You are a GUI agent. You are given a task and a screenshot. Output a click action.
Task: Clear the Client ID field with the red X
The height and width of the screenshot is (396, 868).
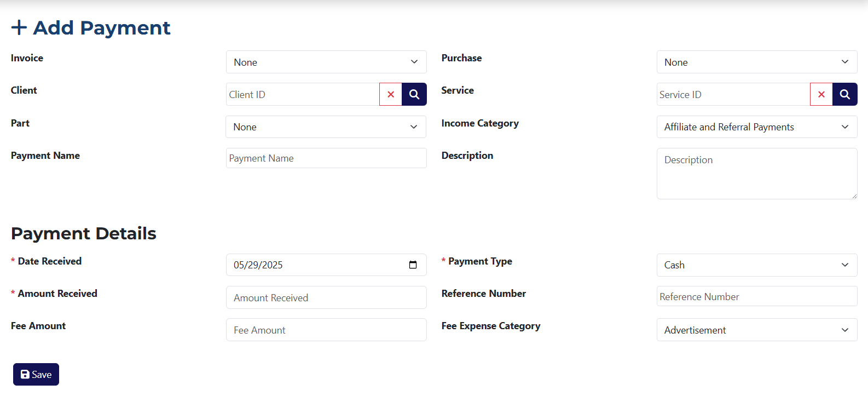[391, 94]
